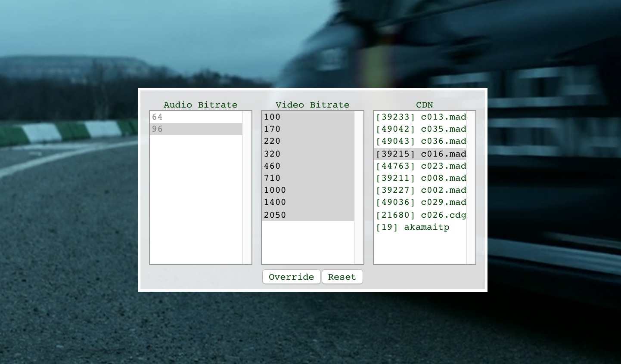621x364 pixels.
Task: Click the Override button
Action: (292, 277)
